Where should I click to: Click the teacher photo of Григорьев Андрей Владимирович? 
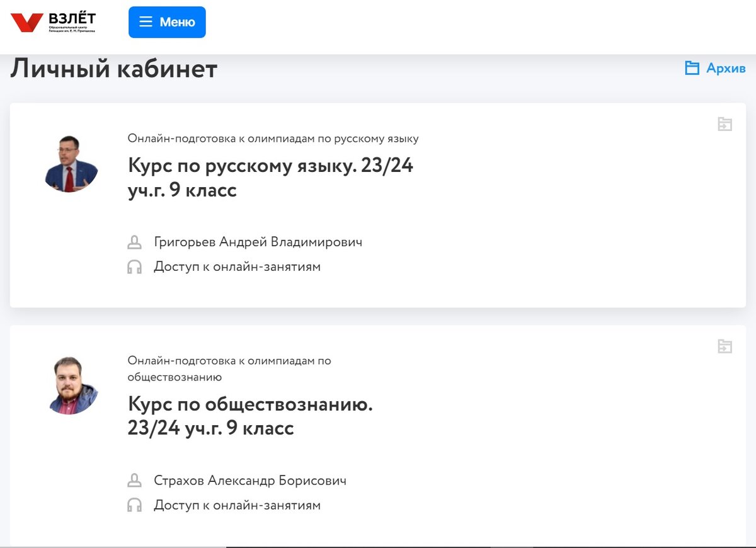[71, 165]
